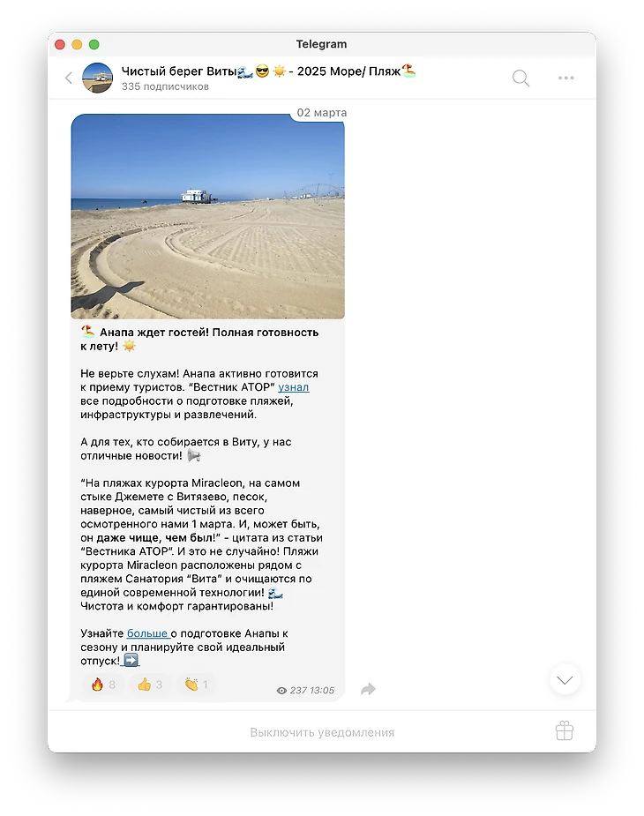Open the "узнал" hyperlink
The height and width of the screenshot is (816, 644).
tap(294, 387)
